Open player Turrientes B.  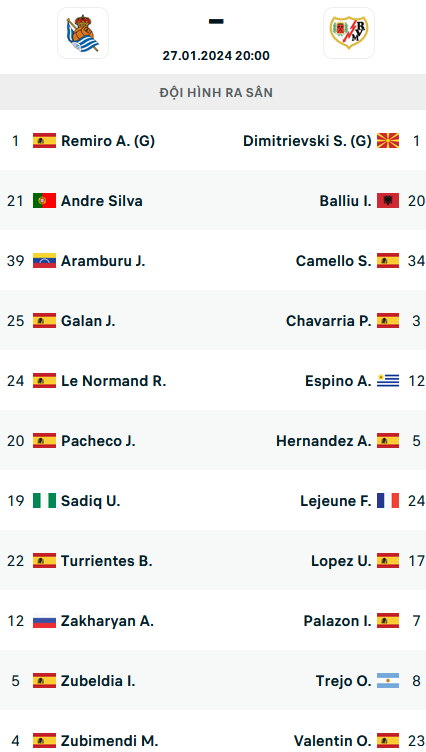106,561
